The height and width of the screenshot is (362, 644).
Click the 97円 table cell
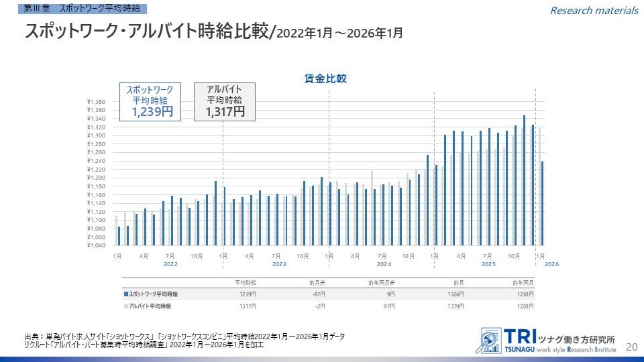point(389,306)
